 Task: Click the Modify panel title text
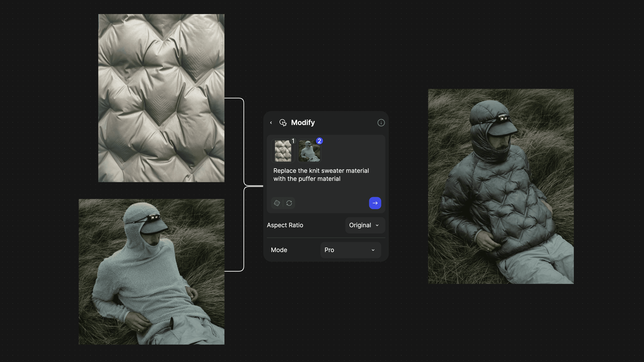click(x=303, y=123)
